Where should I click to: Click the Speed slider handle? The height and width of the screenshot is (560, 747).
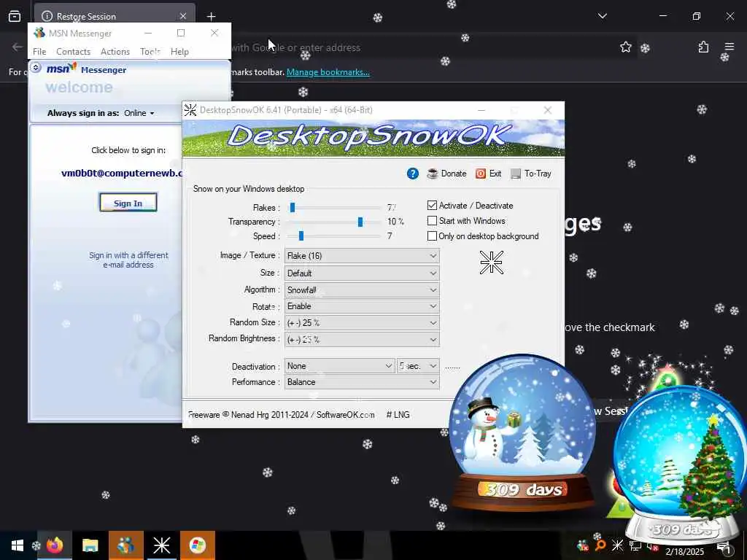301,236
